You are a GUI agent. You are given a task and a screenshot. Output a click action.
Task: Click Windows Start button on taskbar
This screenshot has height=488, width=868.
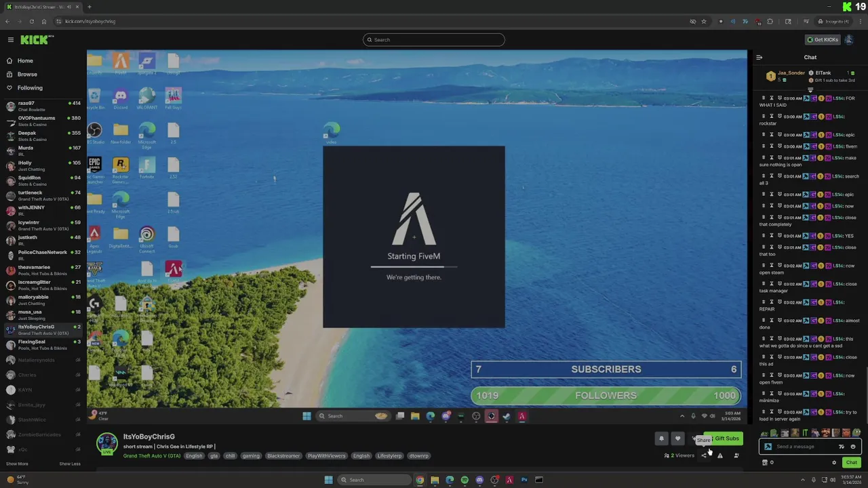pyautogui.click(x=328, y=480)
